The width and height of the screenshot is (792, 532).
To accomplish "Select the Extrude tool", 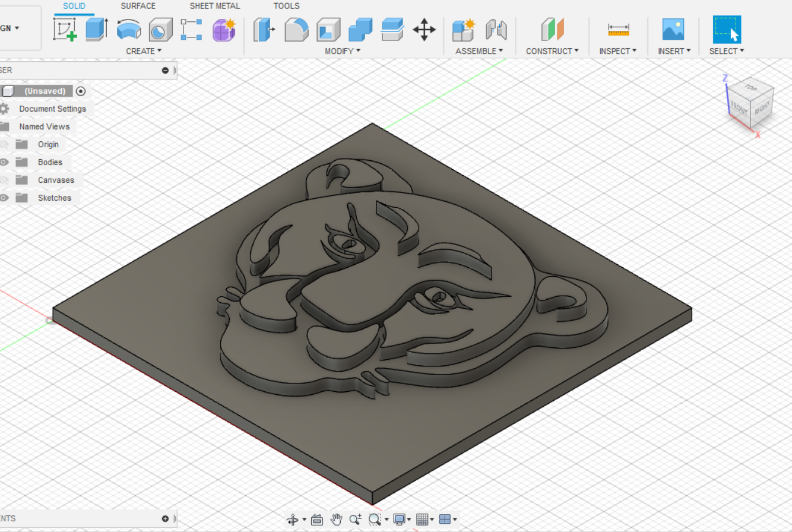I will tap(97, 29).
